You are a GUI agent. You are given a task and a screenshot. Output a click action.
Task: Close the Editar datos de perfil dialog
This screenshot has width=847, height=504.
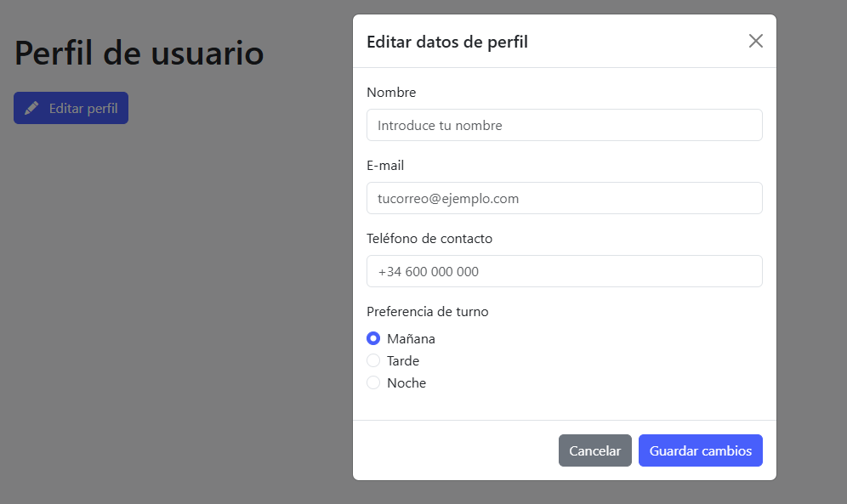[755, 41]
